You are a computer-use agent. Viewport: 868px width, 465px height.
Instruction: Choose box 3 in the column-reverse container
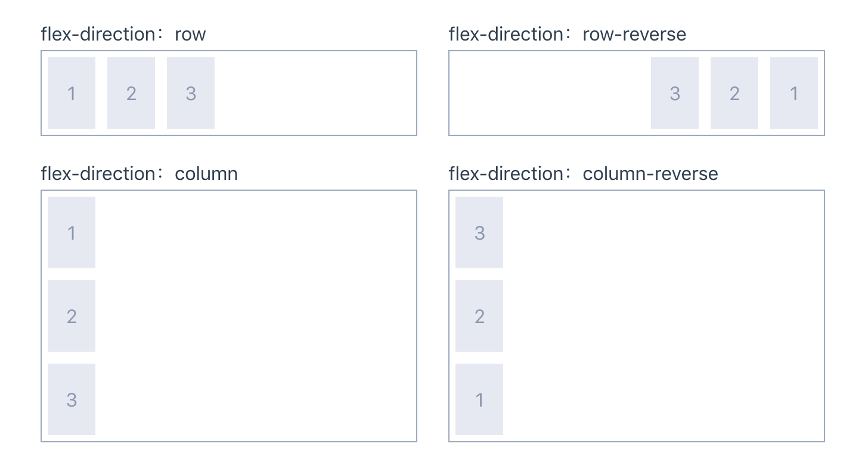coord(479,232)
